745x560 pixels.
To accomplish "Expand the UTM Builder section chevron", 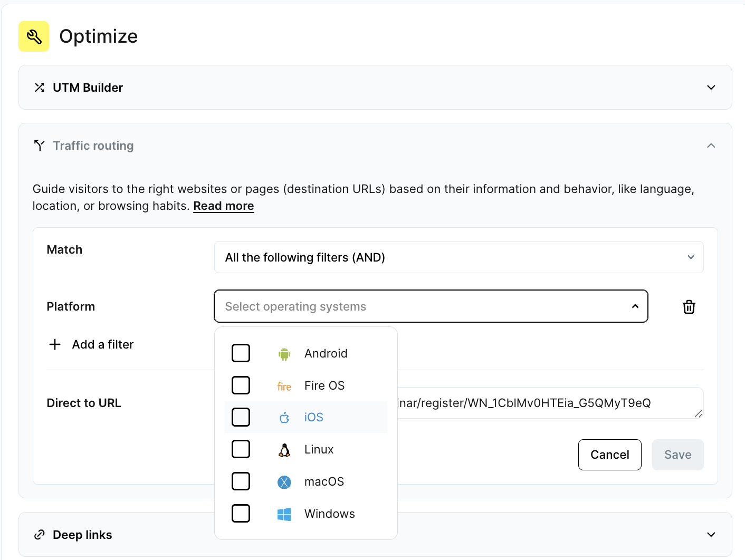I will click(711, 88).
